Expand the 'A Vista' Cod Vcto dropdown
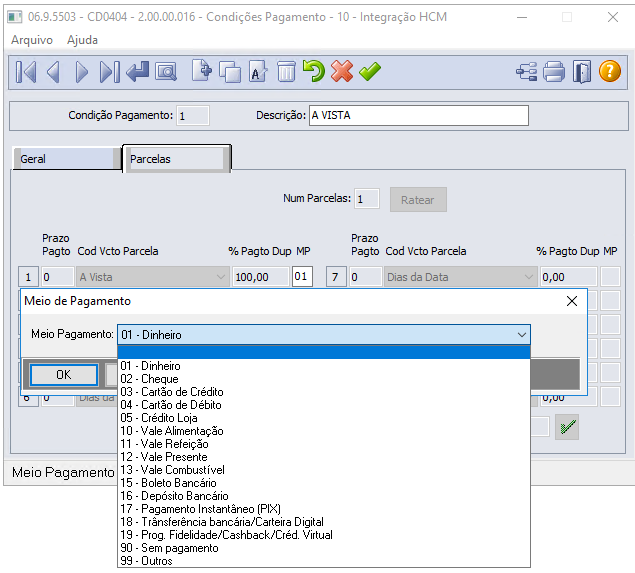This screenshot has width=635, height=573. (221, 277)
